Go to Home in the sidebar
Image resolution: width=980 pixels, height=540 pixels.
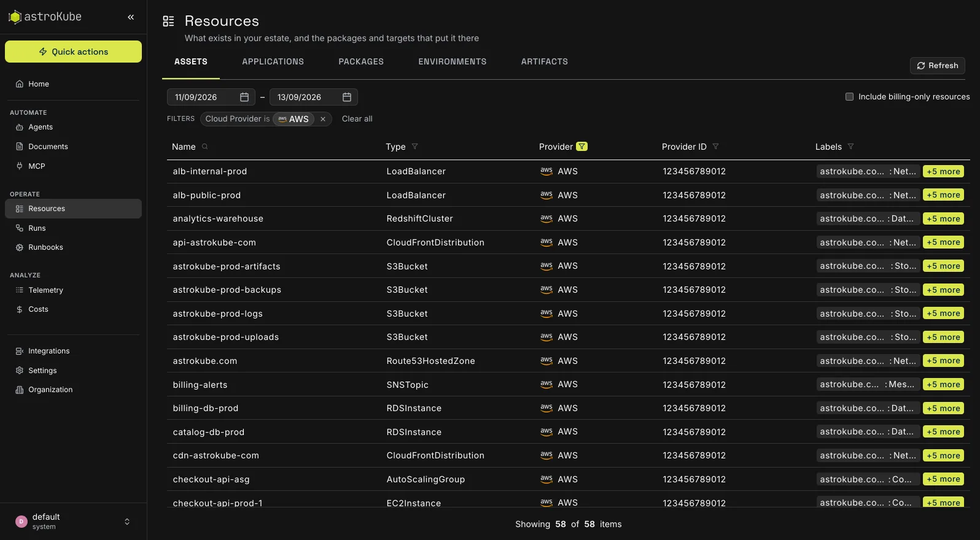[73, 84]
